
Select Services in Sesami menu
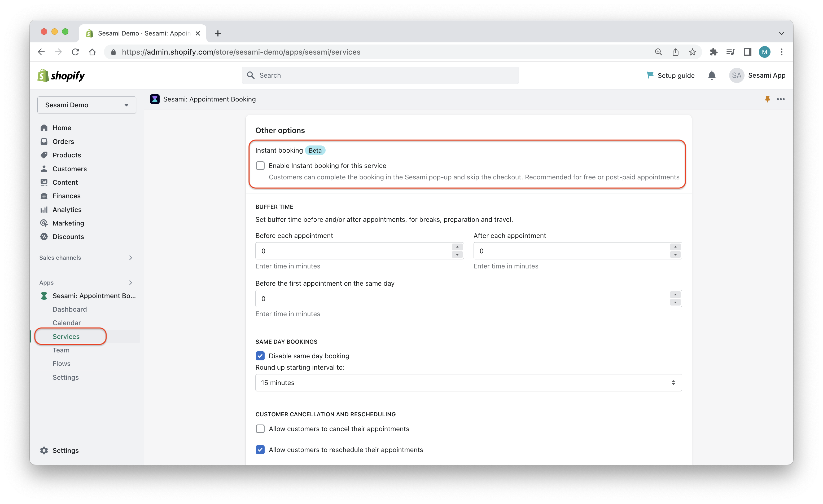tap(66, 337)
